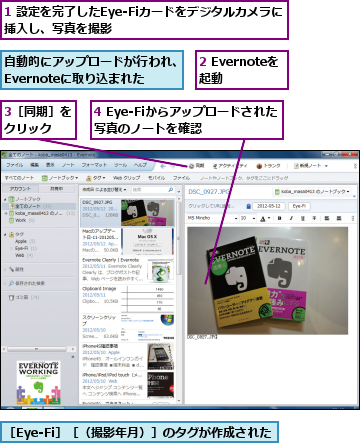Open the ヘルプ menu
The image size is (360, 443).
point(140,165)
